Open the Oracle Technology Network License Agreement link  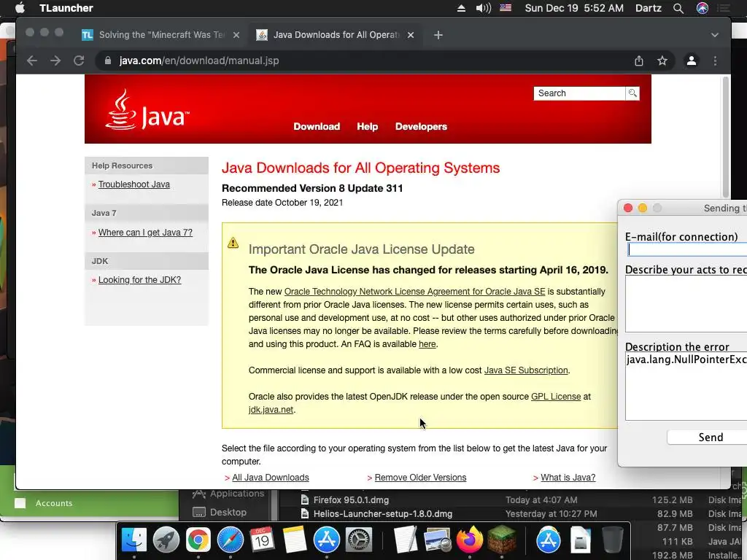414,292
